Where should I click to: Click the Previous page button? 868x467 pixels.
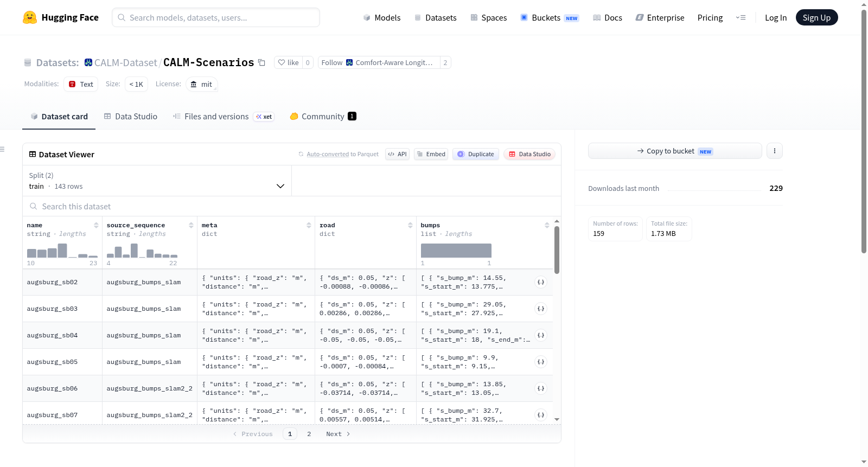point(253,434)
